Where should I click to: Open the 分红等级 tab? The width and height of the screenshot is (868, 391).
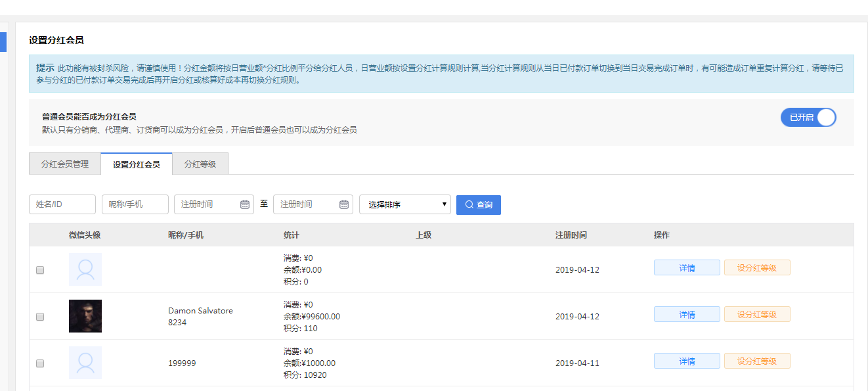(x=200, y=163)
